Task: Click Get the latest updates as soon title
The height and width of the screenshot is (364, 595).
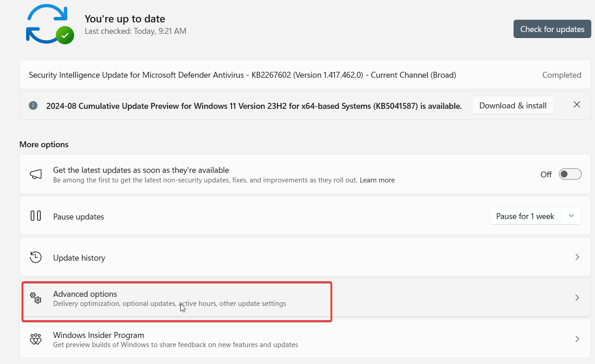Action: tap(141, 170)
